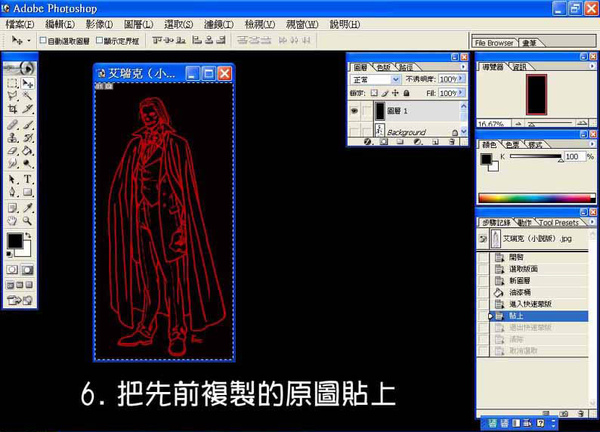Delete layer with Layers panel trash icon
The image size is (600, 432).
pos(452,142)
